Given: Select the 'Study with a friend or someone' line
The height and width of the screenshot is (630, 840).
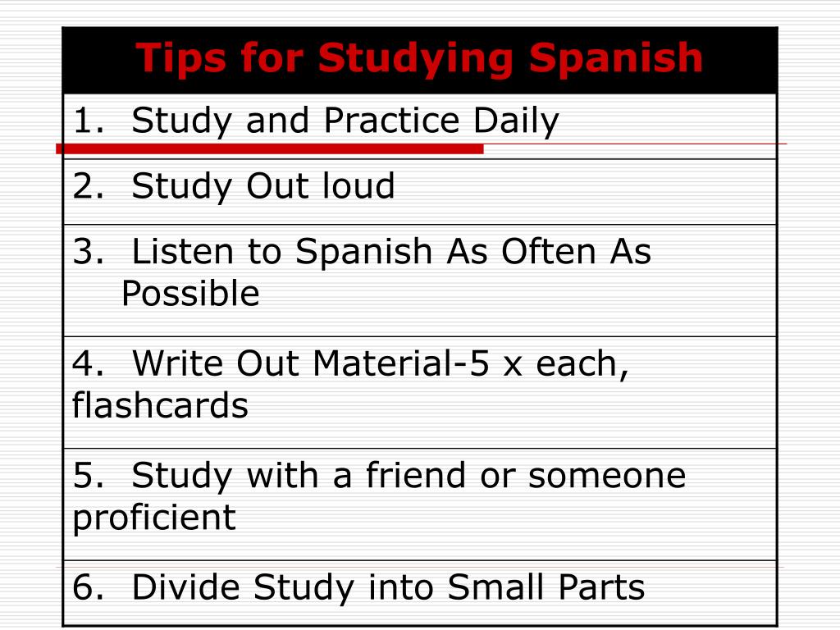Looking at the screenshot, I should click(x=379, y=475).
